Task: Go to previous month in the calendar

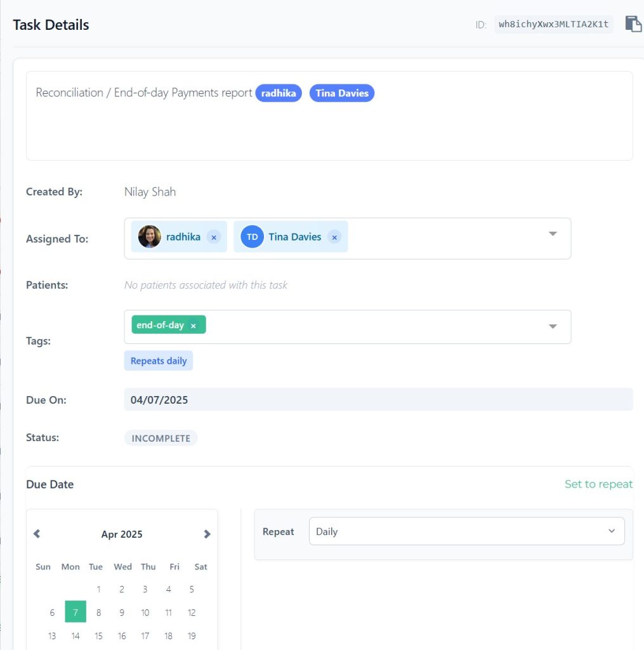Action: click(x=36, y=534)
